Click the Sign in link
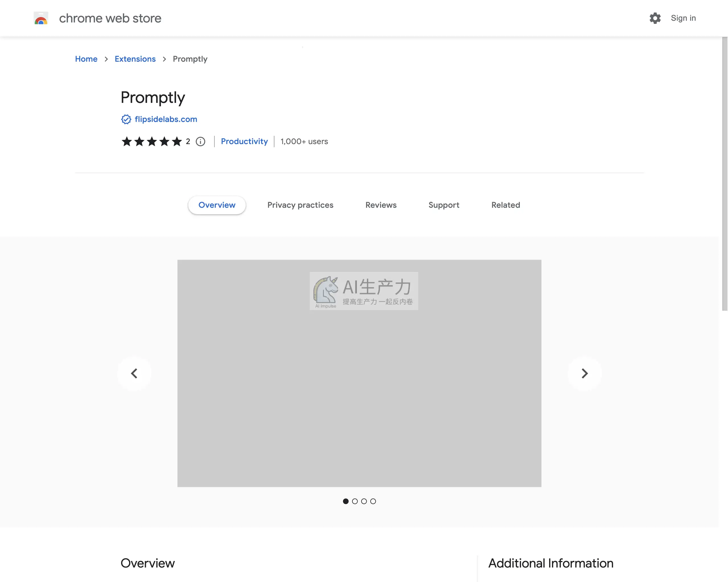The image size is (728, 582). (683, 18)
